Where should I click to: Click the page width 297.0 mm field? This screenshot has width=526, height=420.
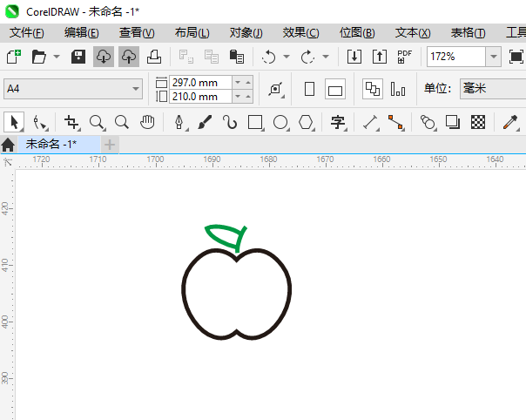[200, 82]
